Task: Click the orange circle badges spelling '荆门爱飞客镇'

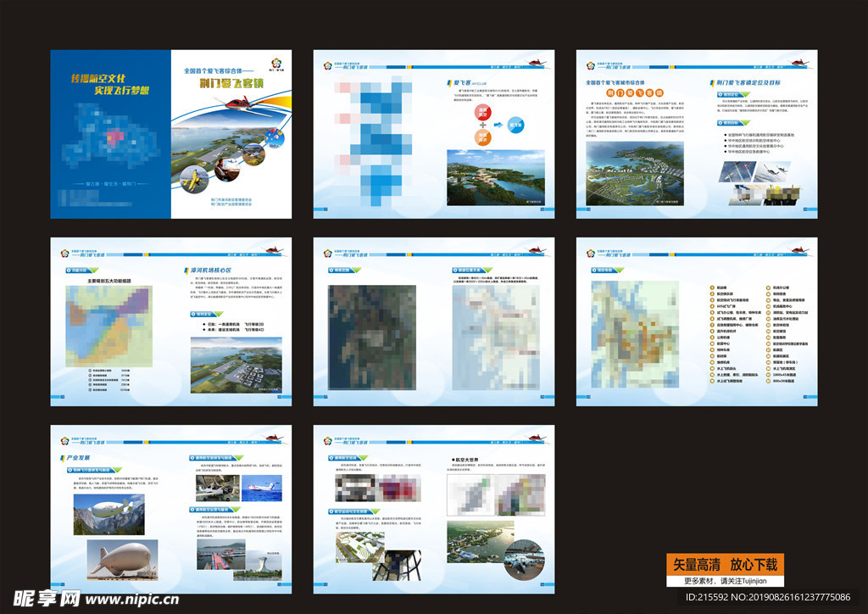Action: click(x=635, y=93)
